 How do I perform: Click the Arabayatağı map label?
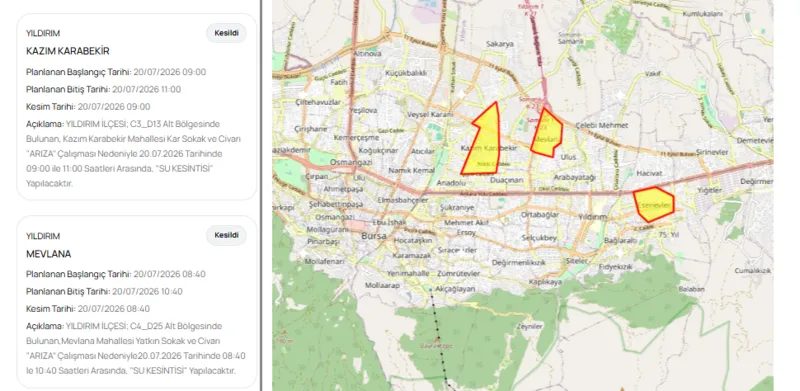point(575,177)
